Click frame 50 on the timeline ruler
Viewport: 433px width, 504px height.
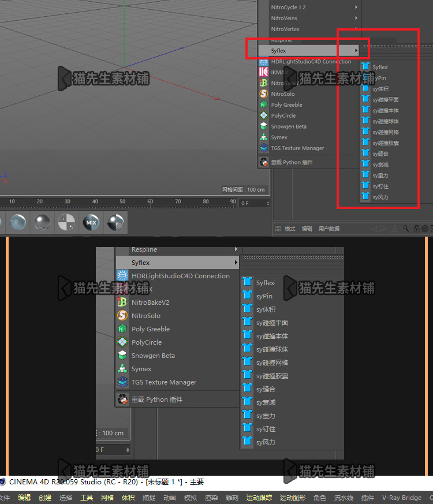pos(122,201)
